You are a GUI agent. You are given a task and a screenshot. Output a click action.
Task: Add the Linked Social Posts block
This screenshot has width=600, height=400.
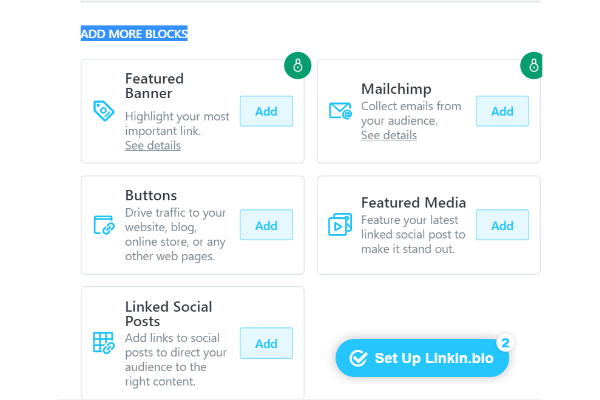pos(266,343)
